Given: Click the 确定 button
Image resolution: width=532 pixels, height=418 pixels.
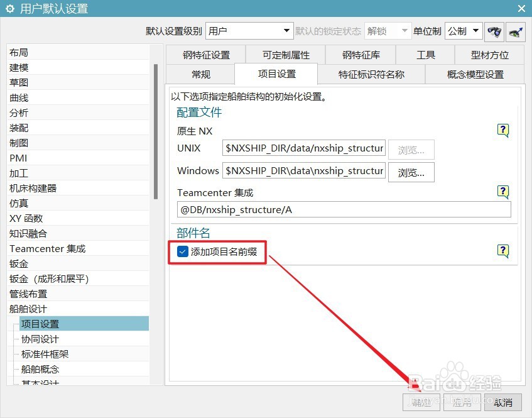Looking at the screenshot, I should 421,403.
